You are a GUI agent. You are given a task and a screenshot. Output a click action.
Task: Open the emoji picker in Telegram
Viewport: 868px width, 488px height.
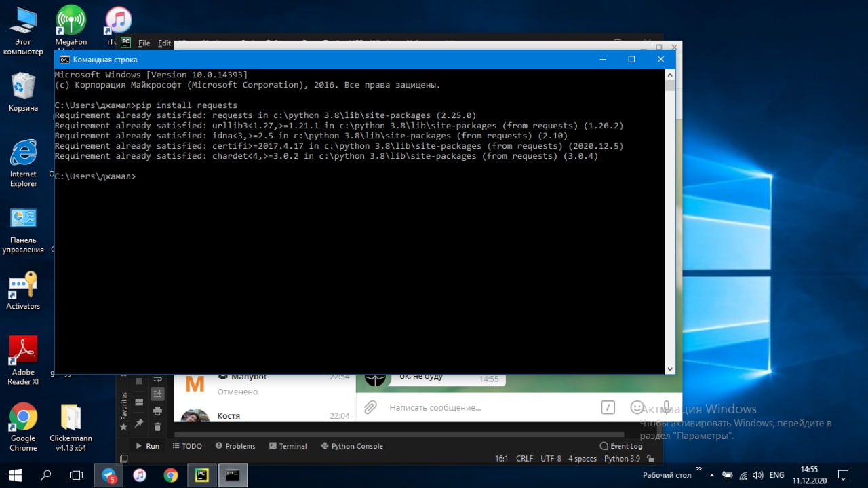coord(636,407)
